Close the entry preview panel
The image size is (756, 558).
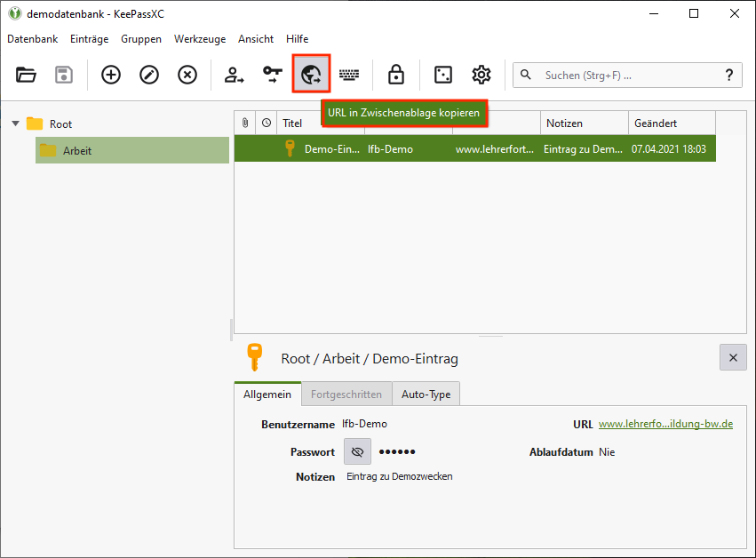click(732, 357)
